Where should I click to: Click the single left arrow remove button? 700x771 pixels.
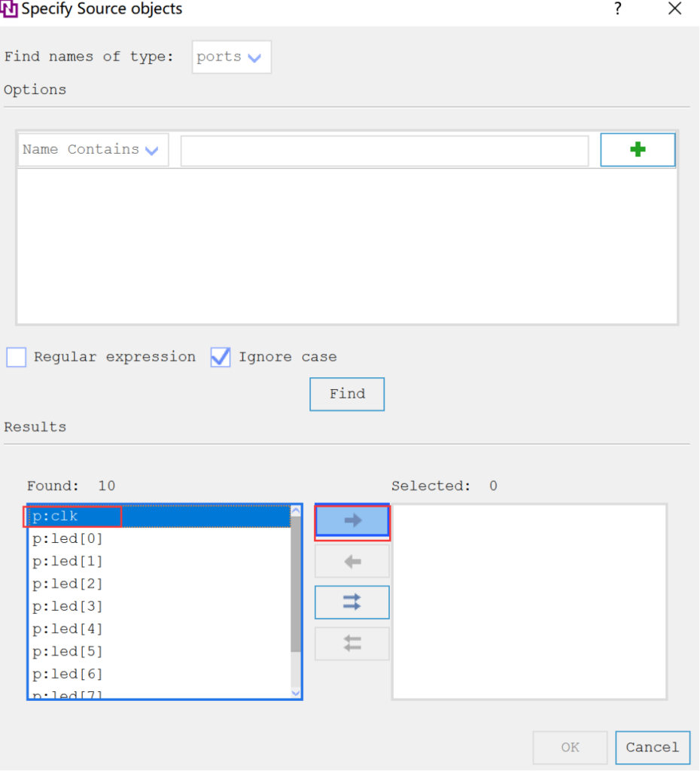point(352,562)
